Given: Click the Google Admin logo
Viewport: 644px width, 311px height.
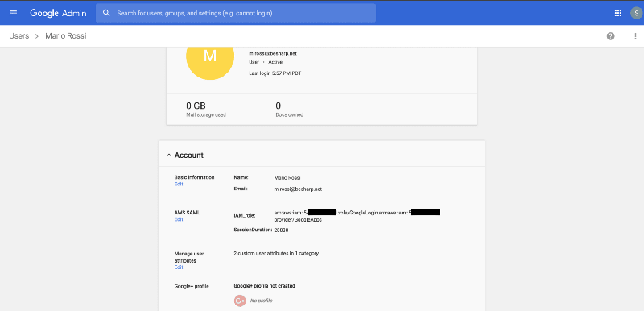Looking at the screenshot, I should pos(58,13).
